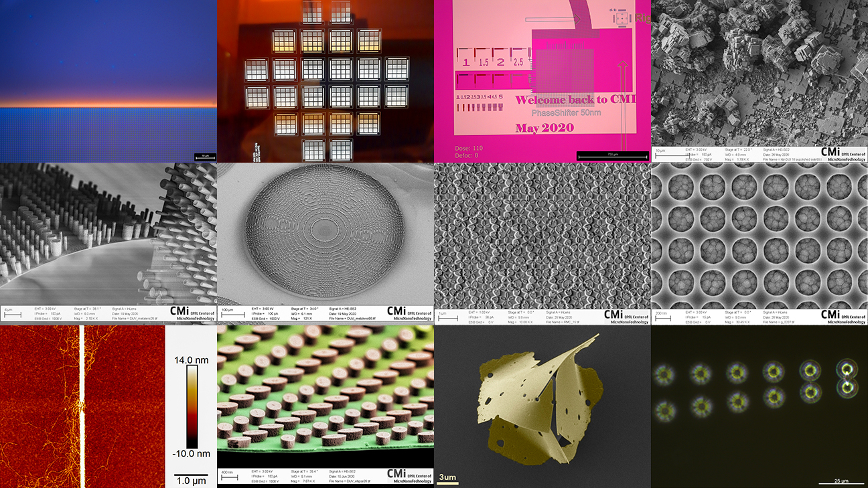Viewport: 868px width, 488px height.
Task: Select the grid of square membranes image
Action: tap(325, 80)
